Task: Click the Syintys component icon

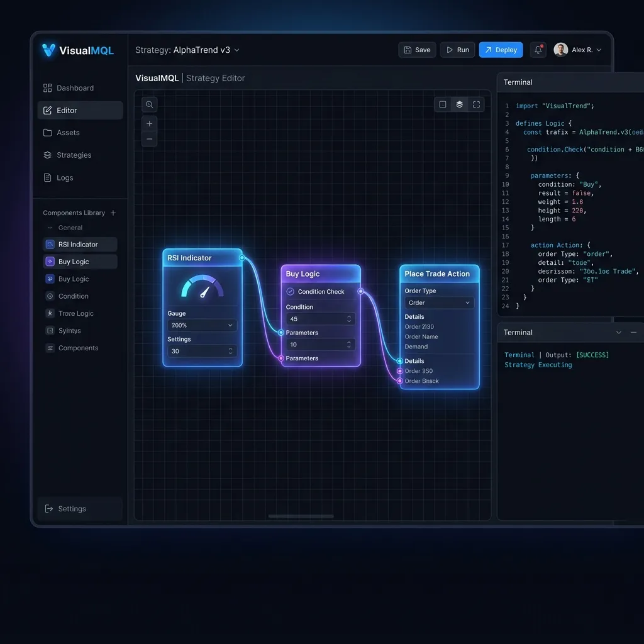Action: pos(50,331)
